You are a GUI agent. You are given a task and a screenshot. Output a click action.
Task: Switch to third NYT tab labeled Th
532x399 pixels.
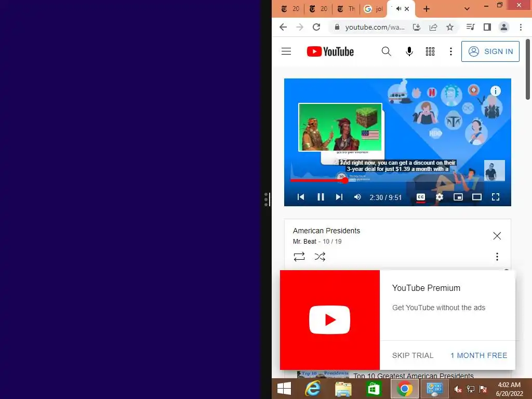(345, 9)
